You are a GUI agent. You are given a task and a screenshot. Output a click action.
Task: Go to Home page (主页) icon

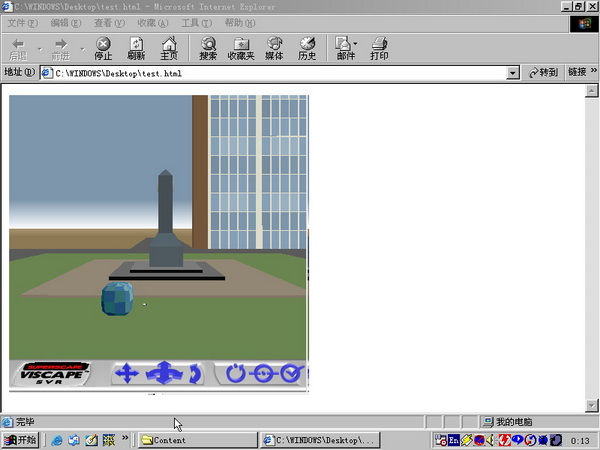point(169,49)
